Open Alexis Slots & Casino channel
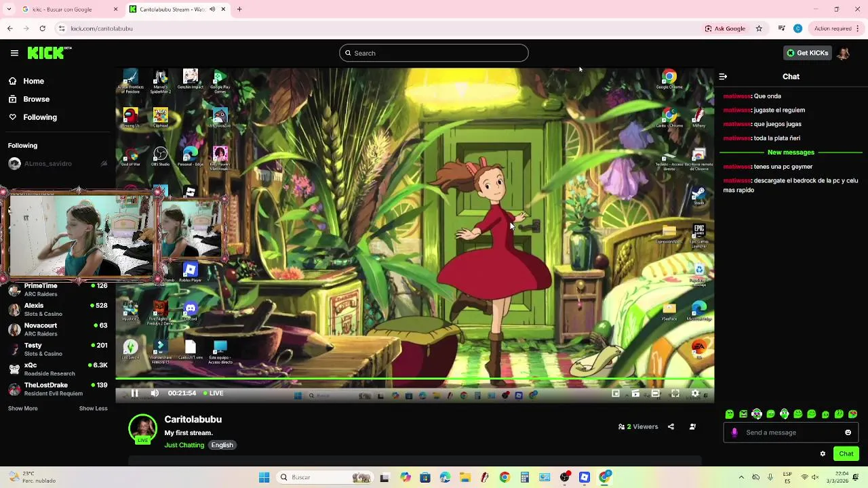Screen dimensions: 868x488 point(58,310)
